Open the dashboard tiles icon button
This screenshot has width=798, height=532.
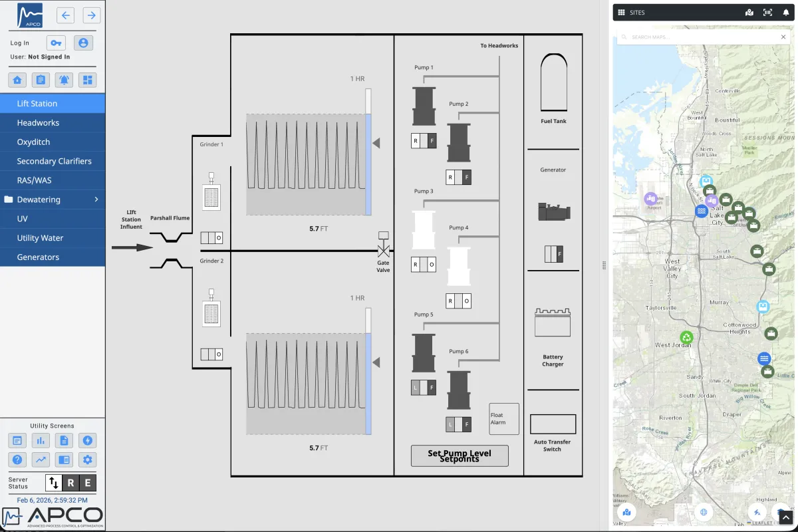point(87,80)
